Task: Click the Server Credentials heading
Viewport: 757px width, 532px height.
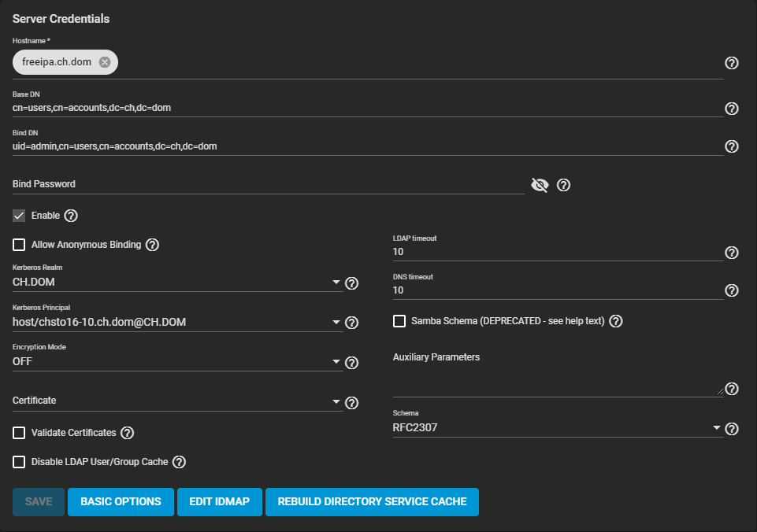Action: (61, 19)
